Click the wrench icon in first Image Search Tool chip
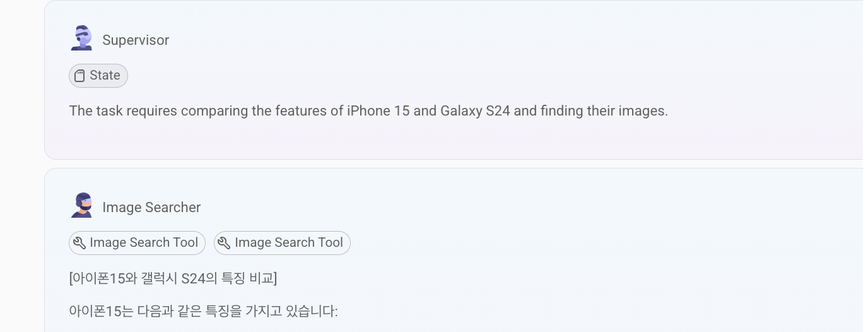Viewport: 868px width, 332px height. coord(79,243)
